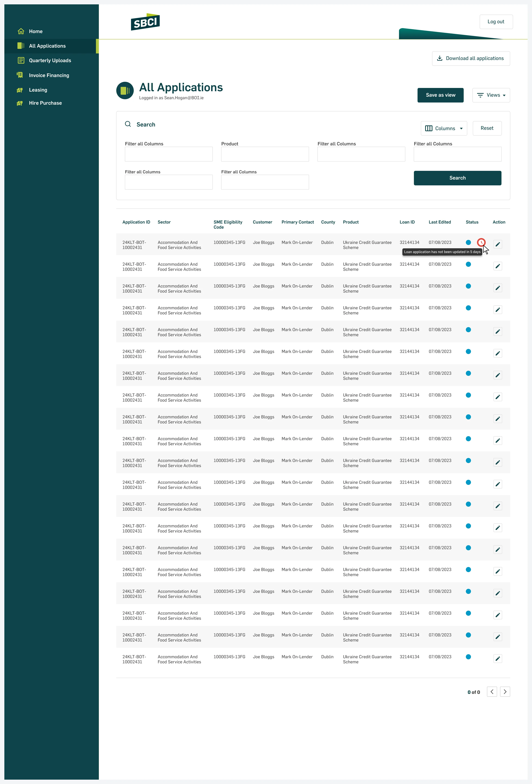Click the 'not been updated in 5 days' tooltip
This screenshot has width=532, height=784.
click(x=442, y=252)
